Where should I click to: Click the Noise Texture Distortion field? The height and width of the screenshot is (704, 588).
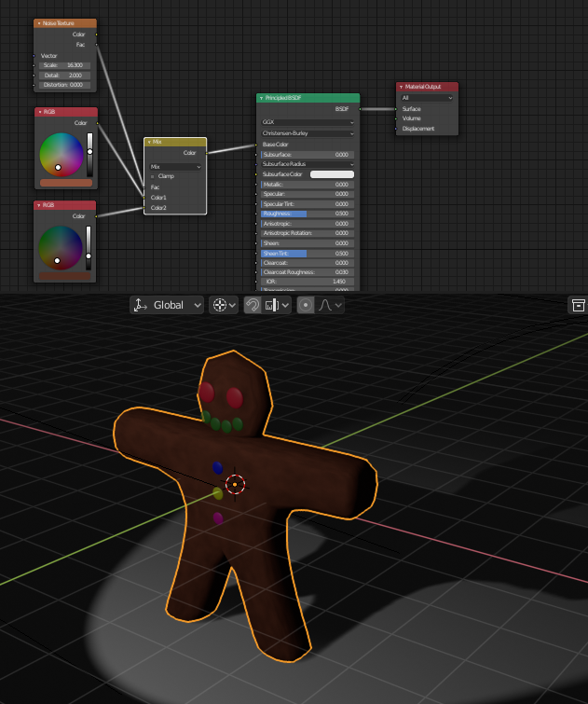pyautogui.click(x=64, y=85)
